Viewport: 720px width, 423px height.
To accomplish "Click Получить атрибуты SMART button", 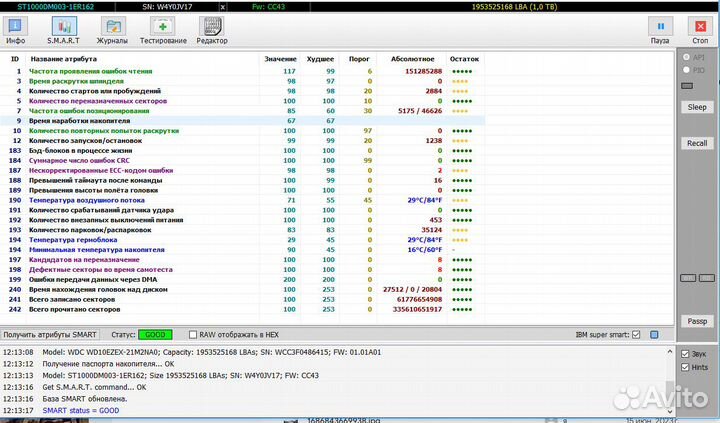I will click(51, 334).
